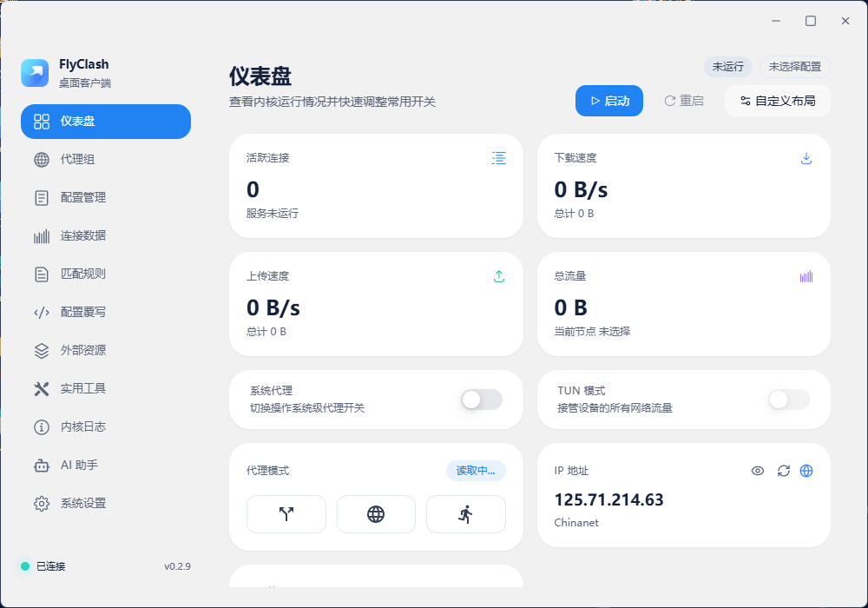Click the 总计 0 B text under 上传速度
Screen dimensions: 868x608
point(266,332)
